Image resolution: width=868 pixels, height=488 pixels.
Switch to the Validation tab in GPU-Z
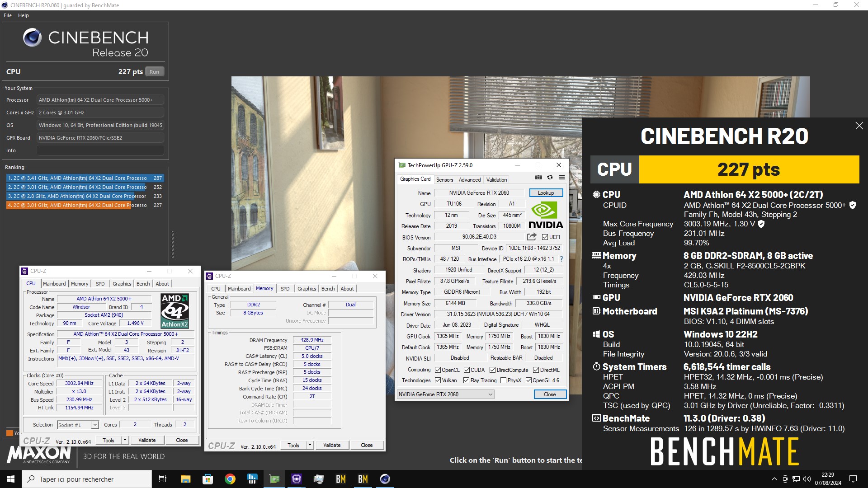tap(496, 180)
